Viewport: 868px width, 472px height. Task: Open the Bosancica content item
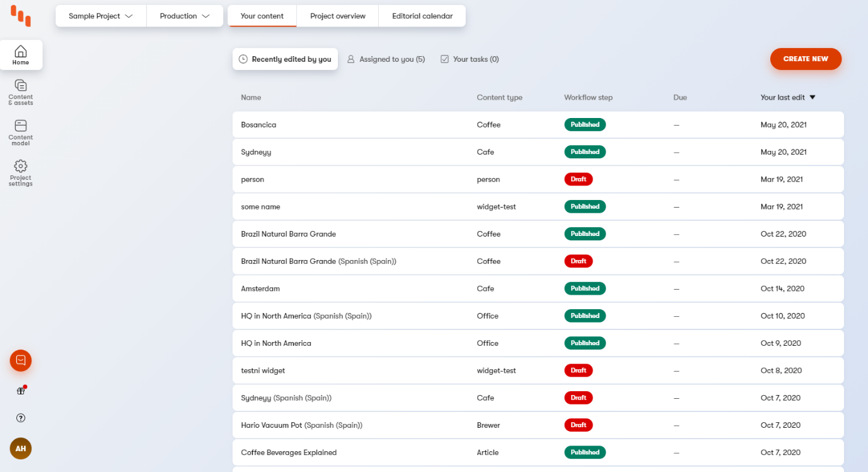(258, 125)
